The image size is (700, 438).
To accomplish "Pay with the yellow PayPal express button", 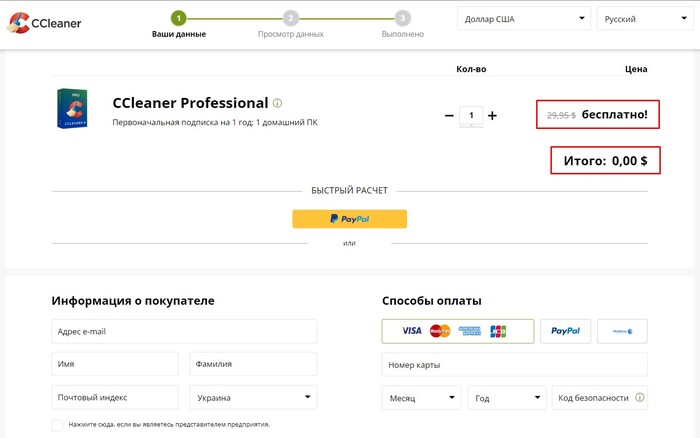I will [x=350, y=219].
